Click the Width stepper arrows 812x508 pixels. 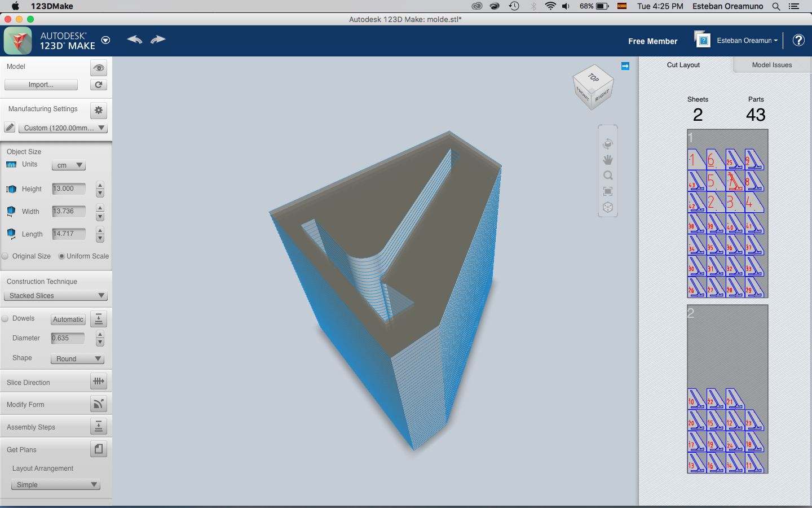click(x=100, y=212)
